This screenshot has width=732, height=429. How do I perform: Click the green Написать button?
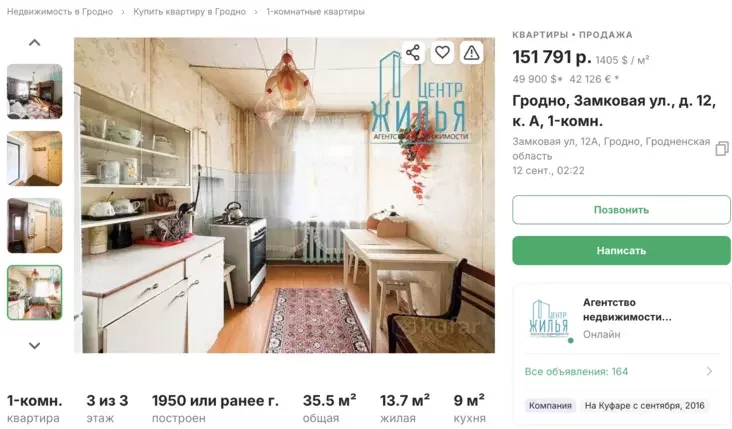tap(621, 251)
